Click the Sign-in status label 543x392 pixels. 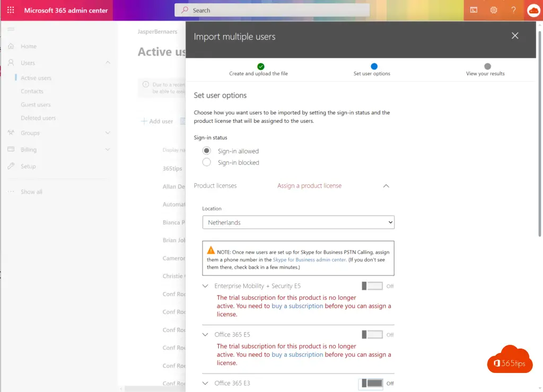211,137
